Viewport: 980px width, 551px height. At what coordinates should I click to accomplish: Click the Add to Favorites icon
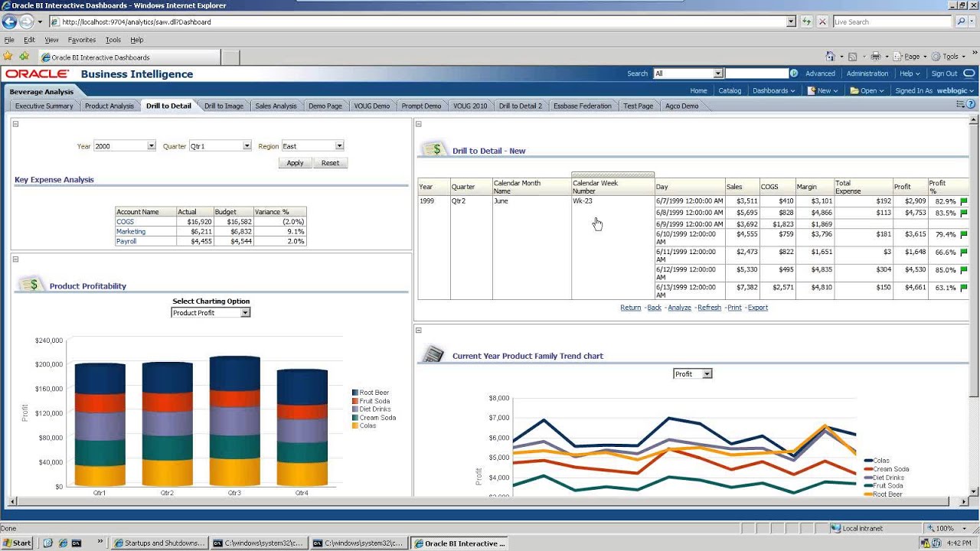click(24, 57)
